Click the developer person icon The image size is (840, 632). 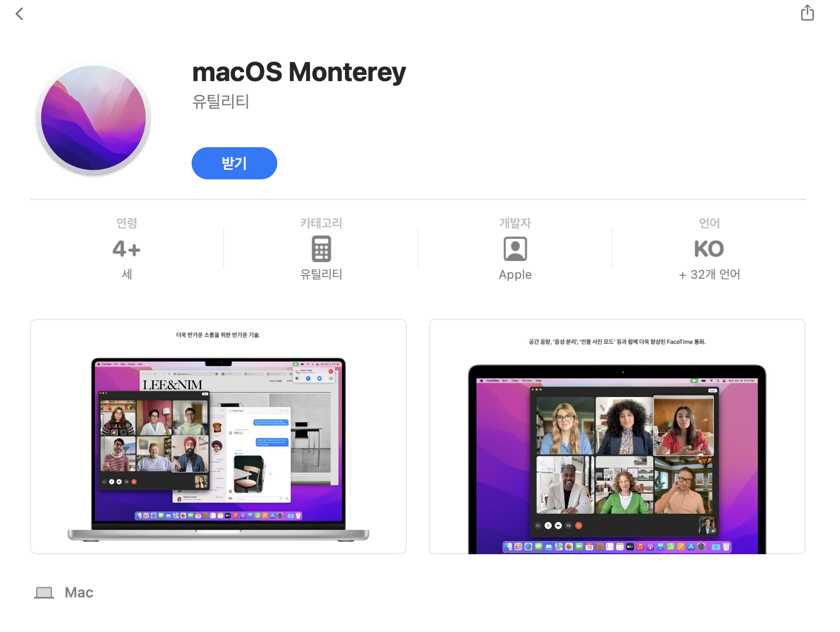pos(515,249)
